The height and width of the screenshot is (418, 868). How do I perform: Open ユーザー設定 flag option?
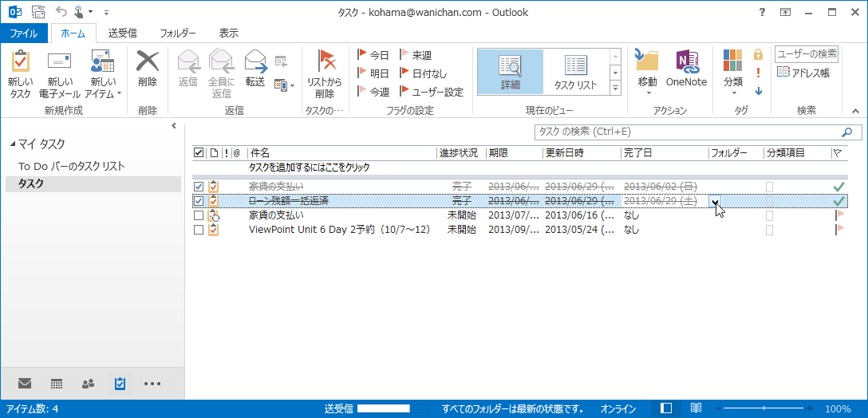coord(432,92)
